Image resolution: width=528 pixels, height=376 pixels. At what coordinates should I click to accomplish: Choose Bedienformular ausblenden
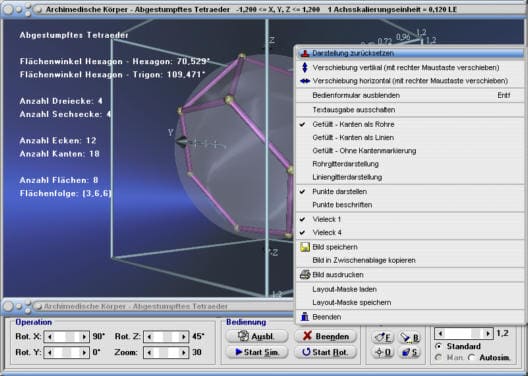[x=410, y=95]
